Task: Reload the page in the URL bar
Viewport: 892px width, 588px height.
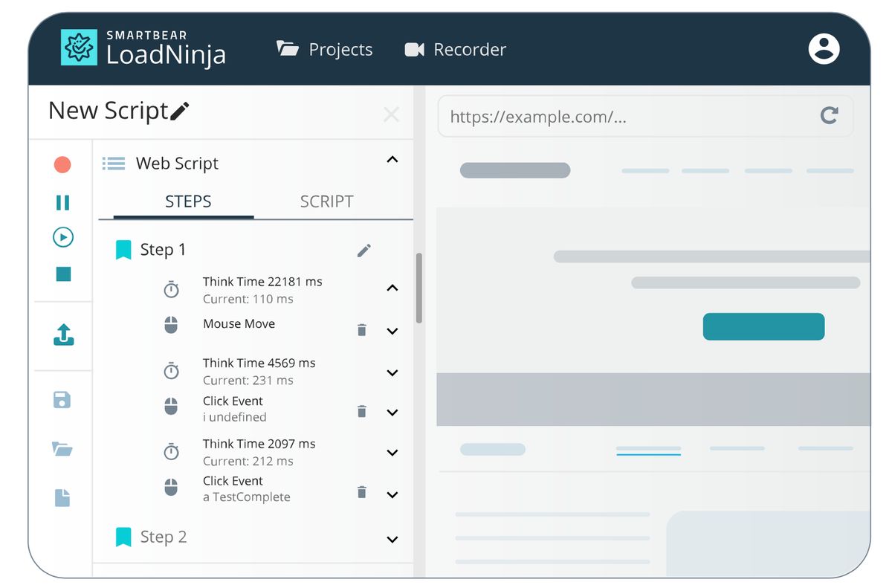Action: coord(829,116)
